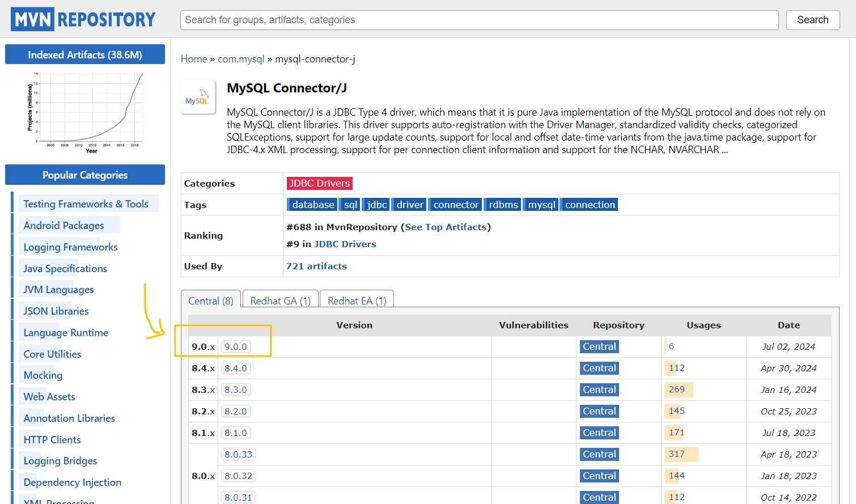Open usages count 144 for 8.0.32
This screenshot has width=856, height=504.
pyautogui.click(x=677, y=475)
